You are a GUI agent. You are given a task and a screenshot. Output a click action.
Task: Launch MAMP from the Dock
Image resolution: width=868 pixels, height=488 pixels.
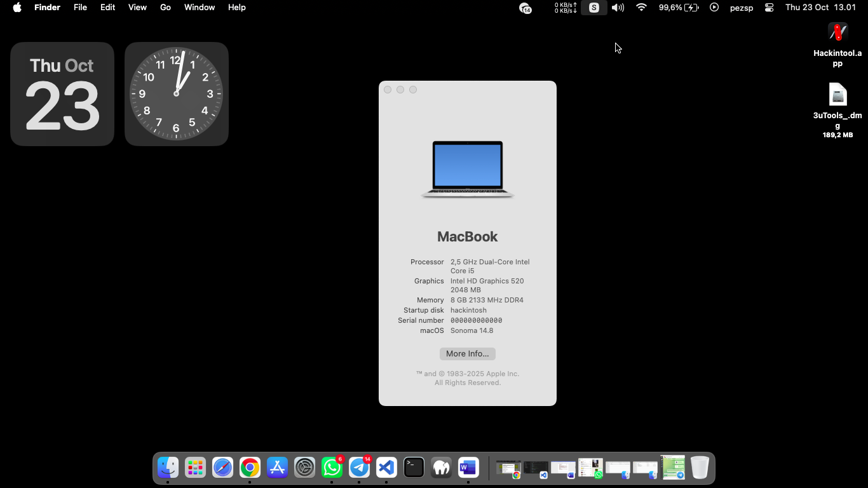click(441, 468)
